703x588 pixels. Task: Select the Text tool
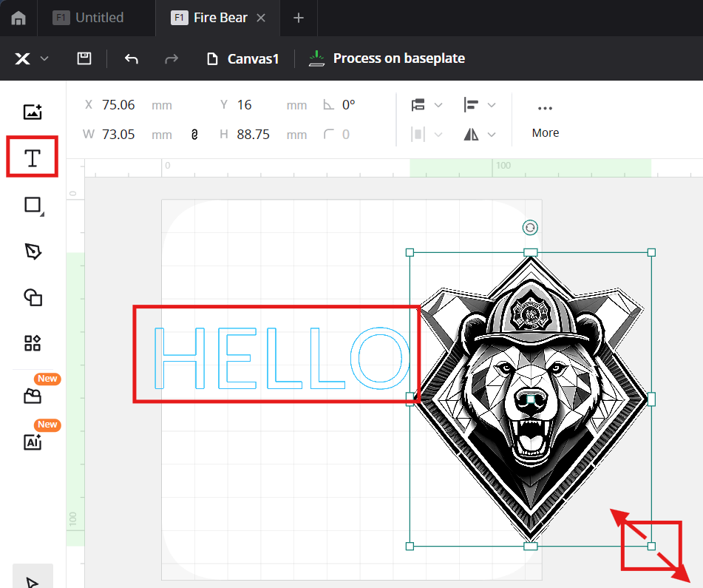33,158
